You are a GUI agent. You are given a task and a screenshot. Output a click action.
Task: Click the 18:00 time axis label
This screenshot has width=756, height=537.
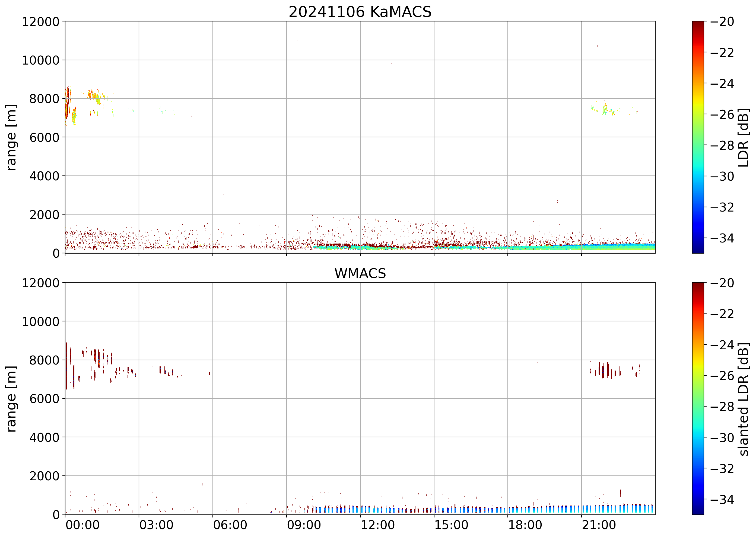(525, 525)
